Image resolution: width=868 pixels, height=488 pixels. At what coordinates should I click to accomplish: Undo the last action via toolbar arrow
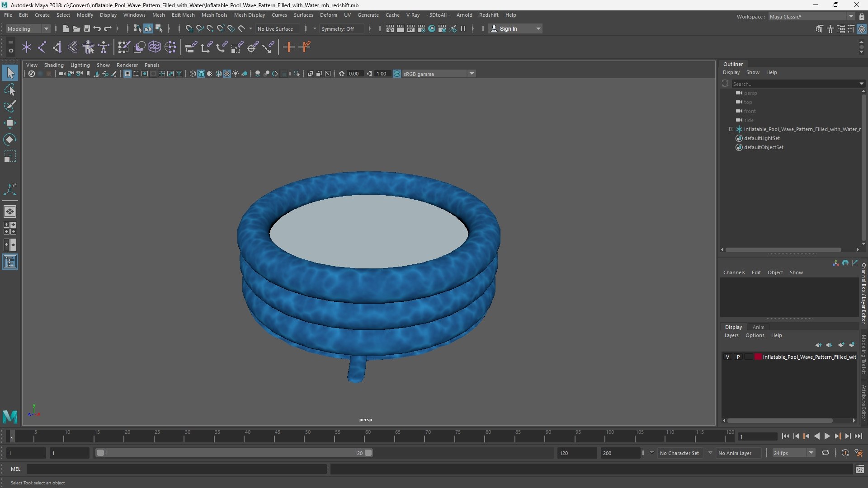pyautogui.click(x=97, y=28)
